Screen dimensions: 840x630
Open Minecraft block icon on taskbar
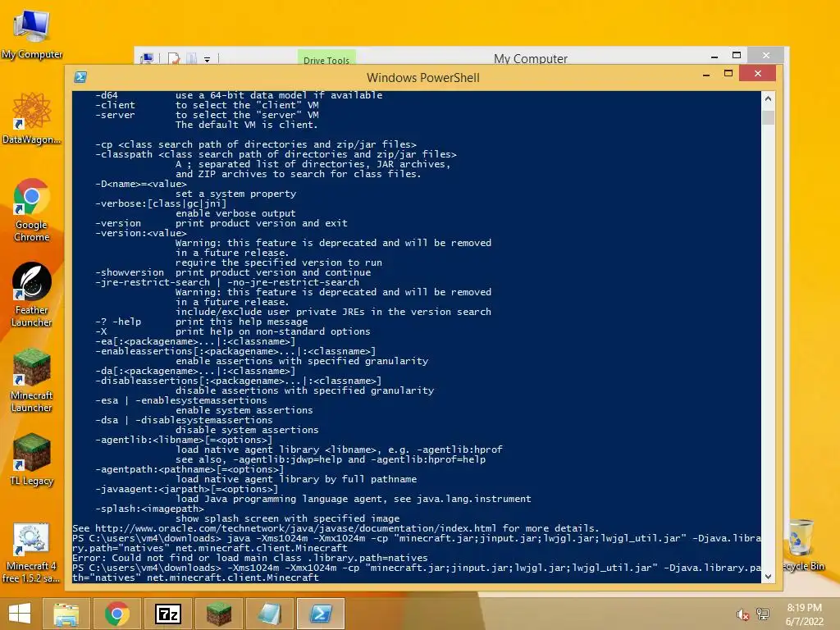218,614
